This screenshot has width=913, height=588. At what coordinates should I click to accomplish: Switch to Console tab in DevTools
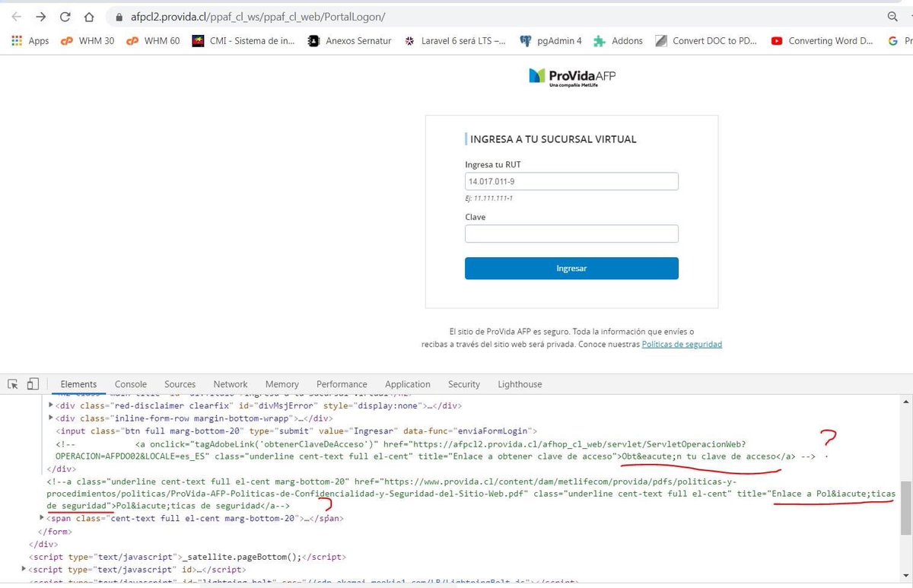click(x=131, y=384)
